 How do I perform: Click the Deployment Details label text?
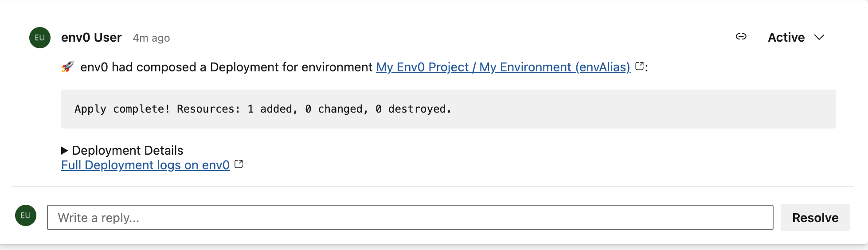point(127,151)
